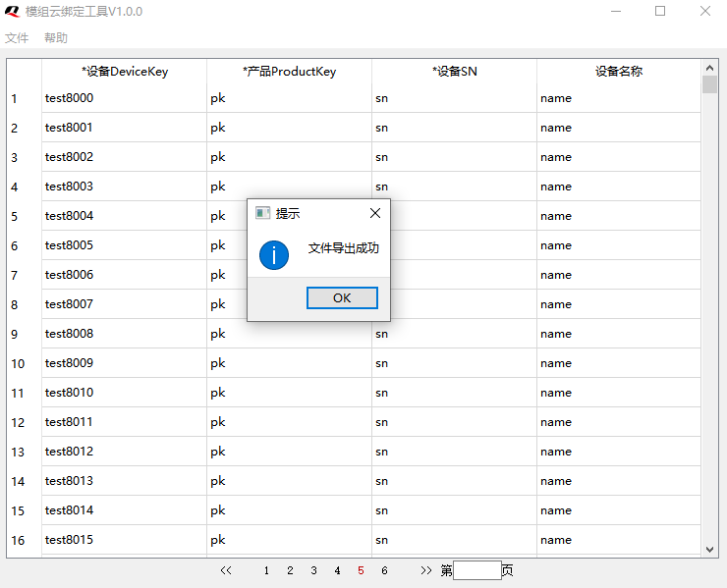Image resolution: width=727 pixels, height=588 pixels.
Task: Jump to page 1
Action: click(266, 570)
